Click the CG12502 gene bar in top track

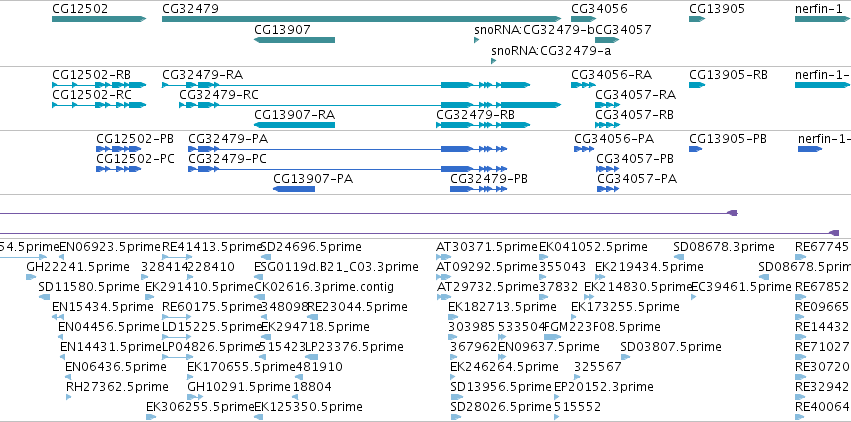pyautogui.click(x=99, y=19)
